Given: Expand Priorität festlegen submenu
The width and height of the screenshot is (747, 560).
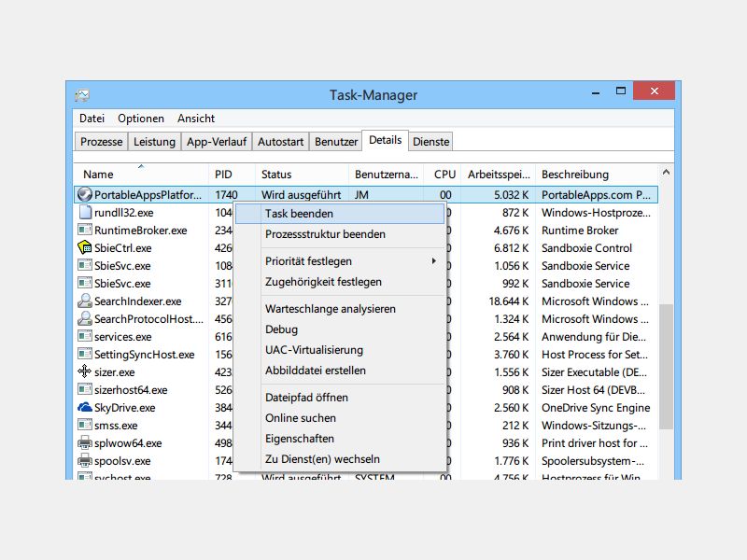Looking at the screenshot, I should tap(340, 261).
